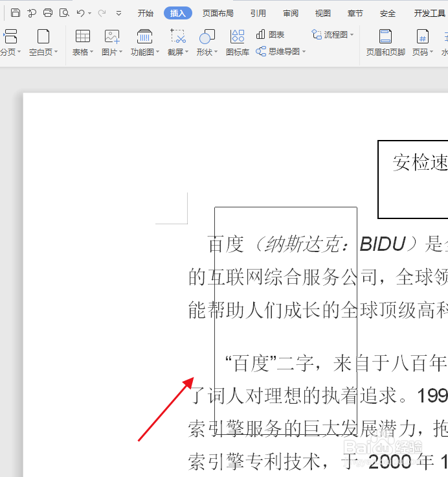The width and height of the screenshot is (448, 477).
Task: Insert a 空白页 blank page icon
Action: point(43,36)
